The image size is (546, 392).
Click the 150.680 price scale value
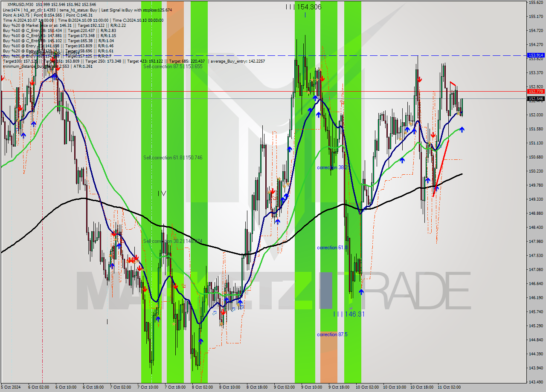[x=536, y=157]
